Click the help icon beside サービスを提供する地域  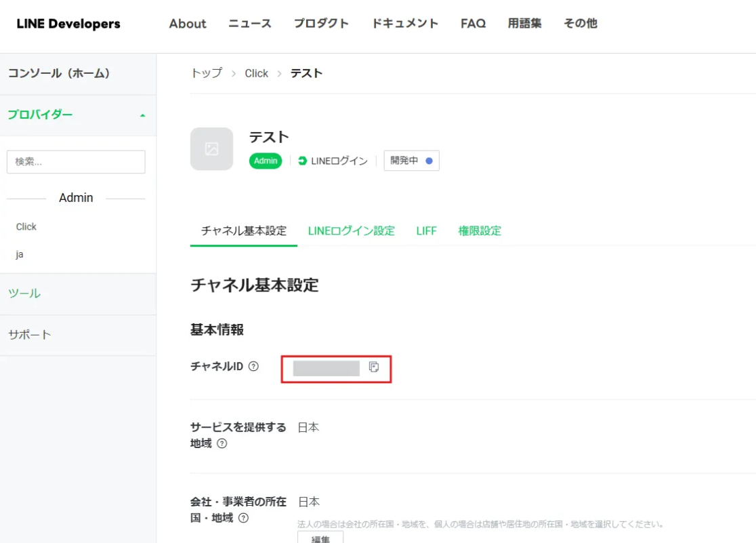[222, 444]
